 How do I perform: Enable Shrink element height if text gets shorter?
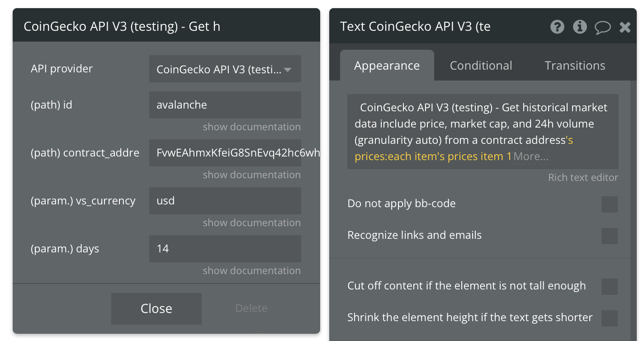(610, 318)
